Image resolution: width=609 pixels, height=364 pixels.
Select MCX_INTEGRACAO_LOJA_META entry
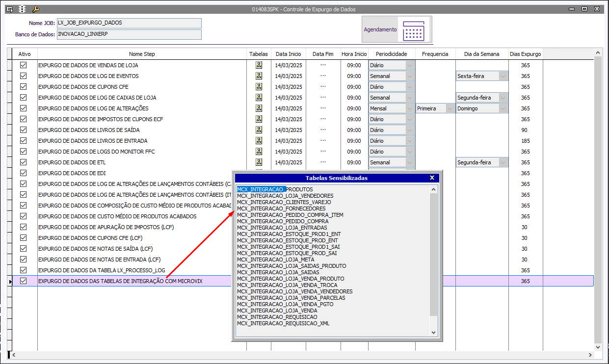(x=276, y=260)
